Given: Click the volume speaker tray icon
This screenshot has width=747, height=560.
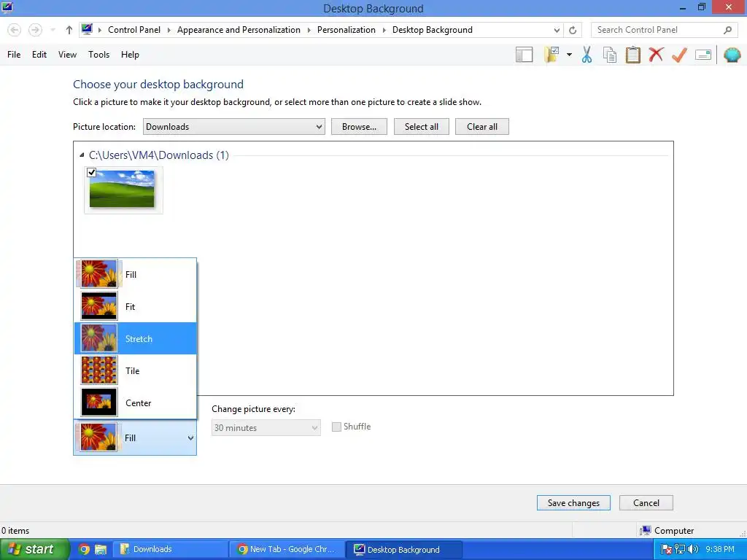Looking at the screenshot, I should [x=693, y=550].
